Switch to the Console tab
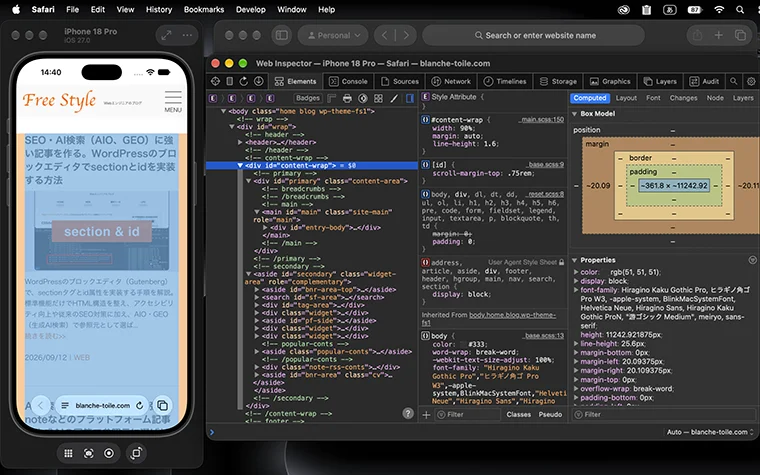 (348, 81)
